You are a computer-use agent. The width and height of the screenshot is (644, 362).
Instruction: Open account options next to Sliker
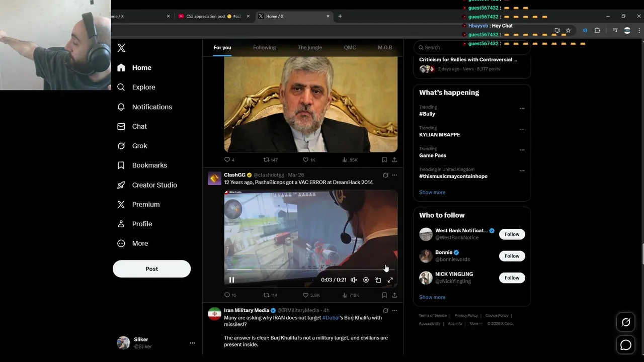pos(192,343)
